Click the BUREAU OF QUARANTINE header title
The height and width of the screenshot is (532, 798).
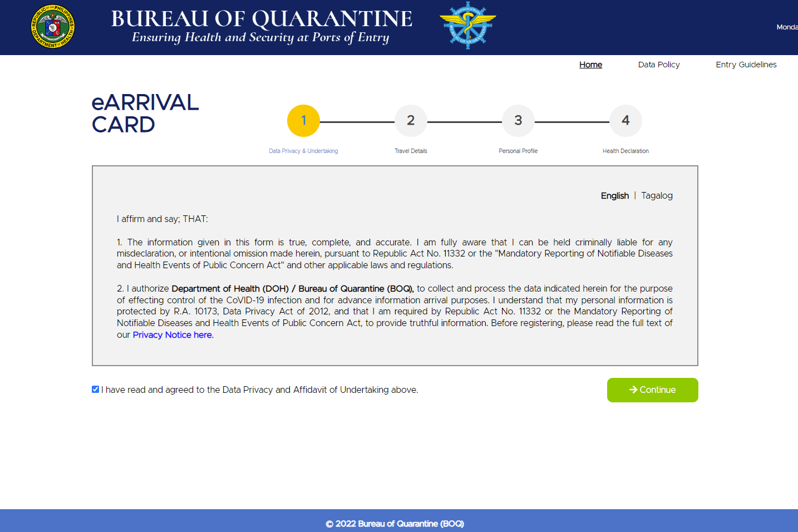tap(262, 19)
